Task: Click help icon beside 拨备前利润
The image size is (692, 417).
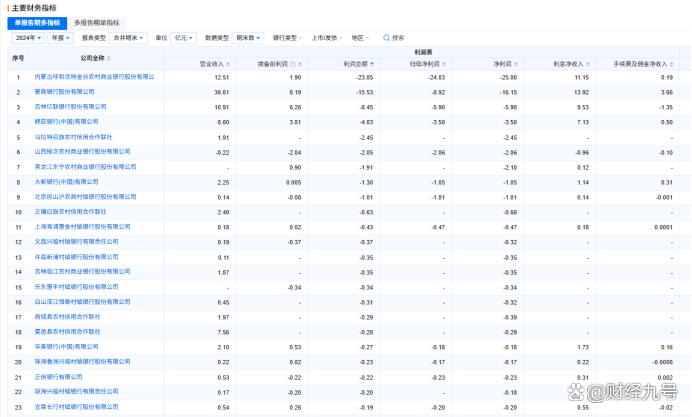Action: 293,64
